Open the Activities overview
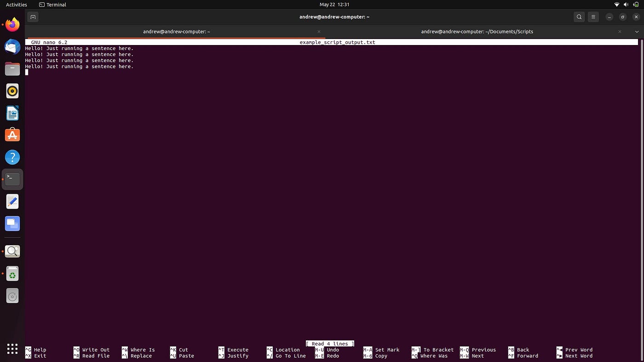The width and height of the screenshot is (644, 362). pos(16,5)
